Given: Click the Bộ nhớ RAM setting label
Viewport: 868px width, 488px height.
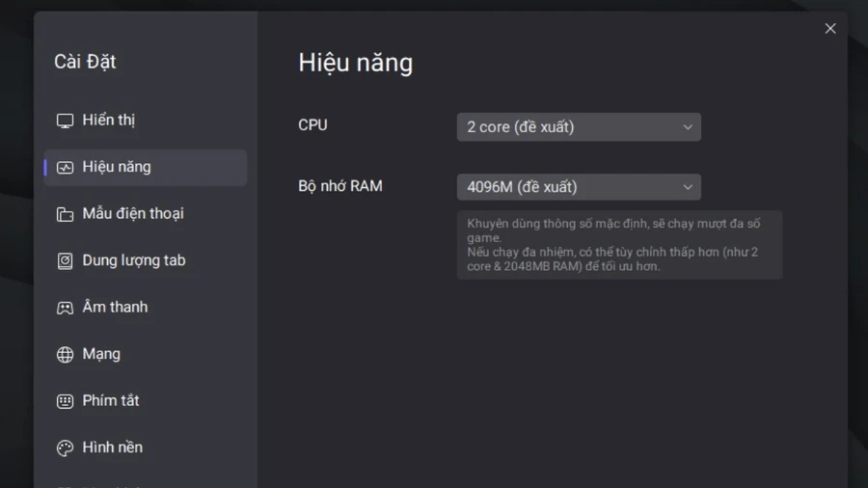Looking at the screenshot, I should pos(339,186).
